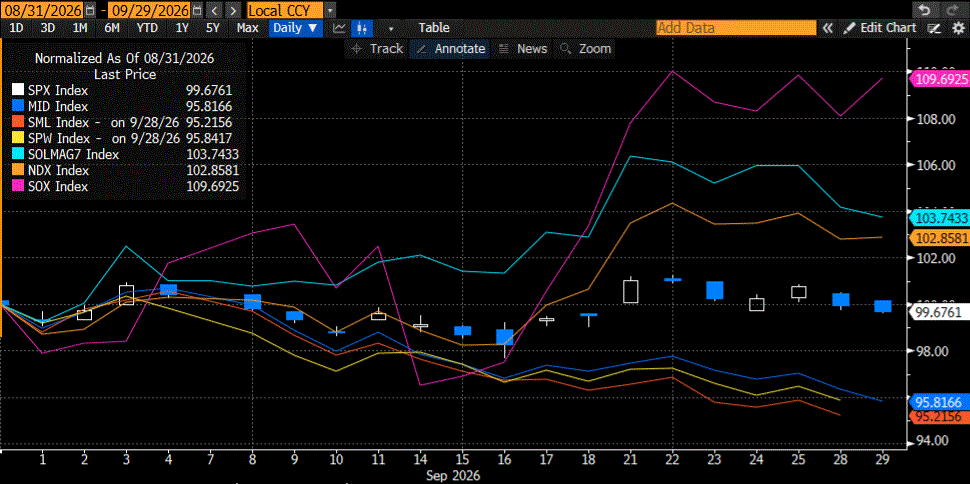Screen dimensions: 970x484
Task: Focus the Add Data input field
Action: click(736, 28)
